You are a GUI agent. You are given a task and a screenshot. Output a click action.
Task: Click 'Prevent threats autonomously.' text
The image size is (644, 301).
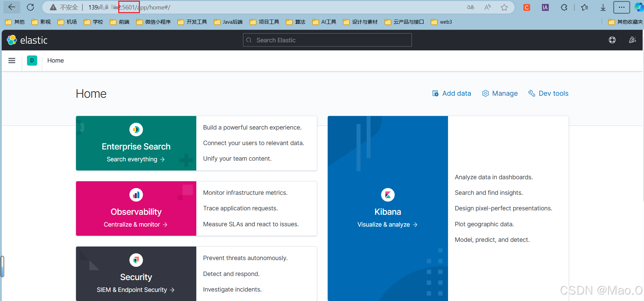[245, 258]
